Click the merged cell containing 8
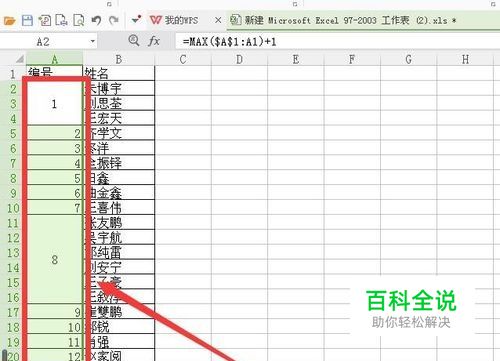 point(54,259)
